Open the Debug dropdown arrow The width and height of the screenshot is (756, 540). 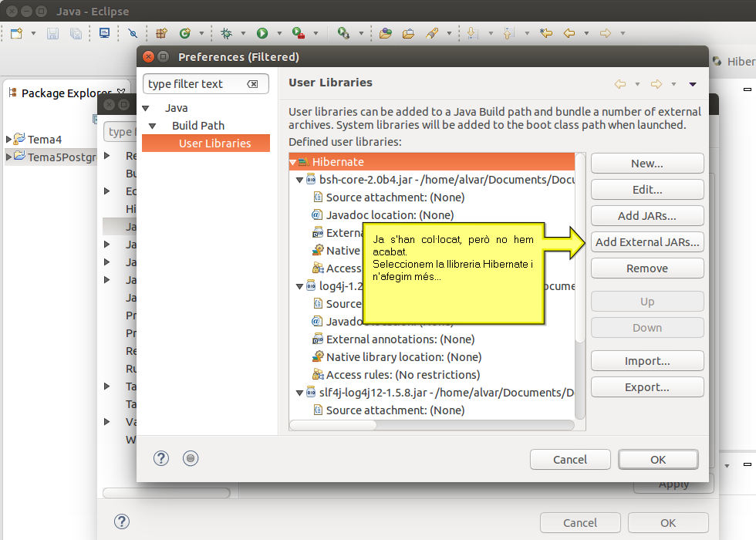click(x=243, y=33)
